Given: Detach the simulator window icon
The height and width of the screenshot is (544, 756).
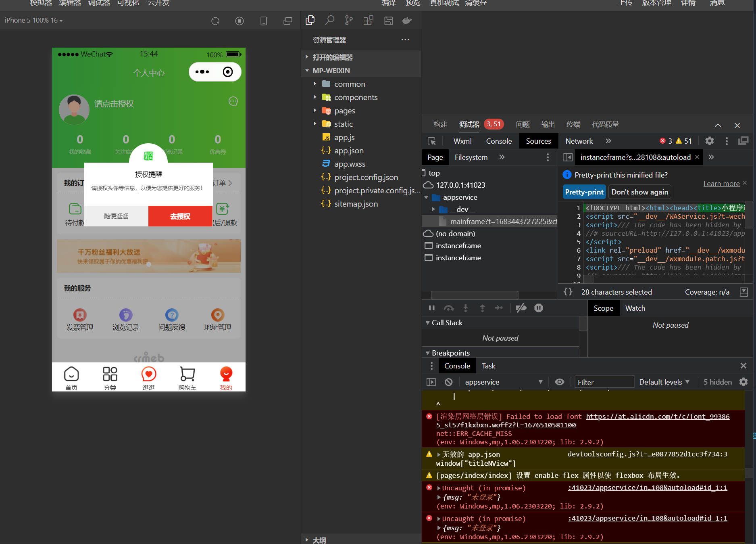Looking at the screenshot, I should [x=288, y=21].
